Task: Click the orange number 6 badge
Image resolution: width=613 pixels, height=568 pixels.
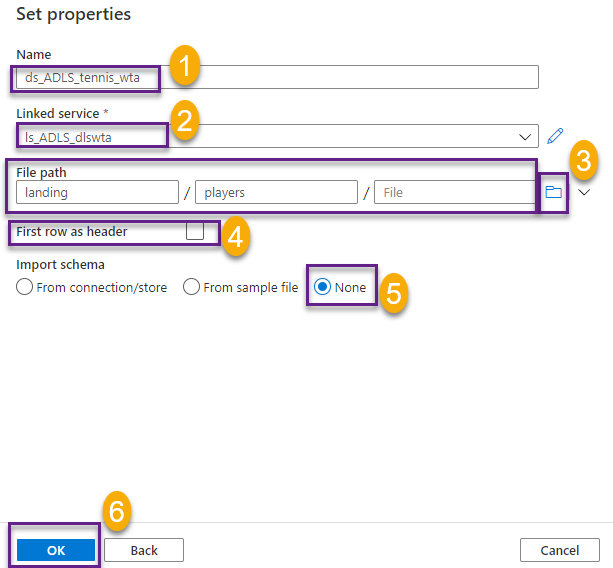Action: point(117,511)
